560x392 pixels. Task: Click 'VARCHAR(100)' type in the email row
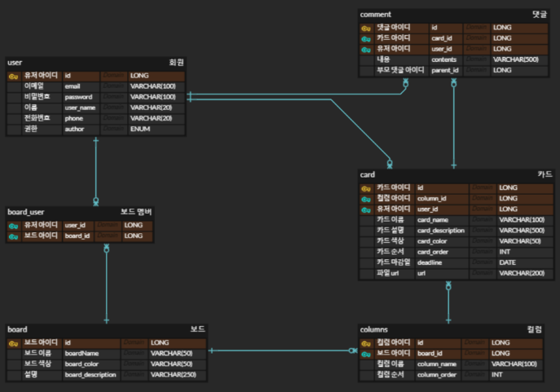tap(153, 86)
